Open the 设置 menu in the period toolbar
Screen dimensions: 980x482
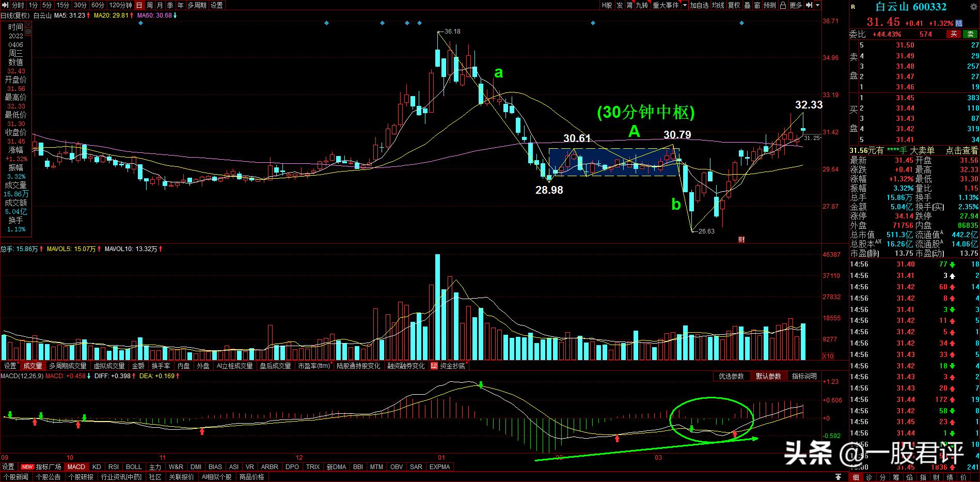pyautogui.click(x=217, y=5)
